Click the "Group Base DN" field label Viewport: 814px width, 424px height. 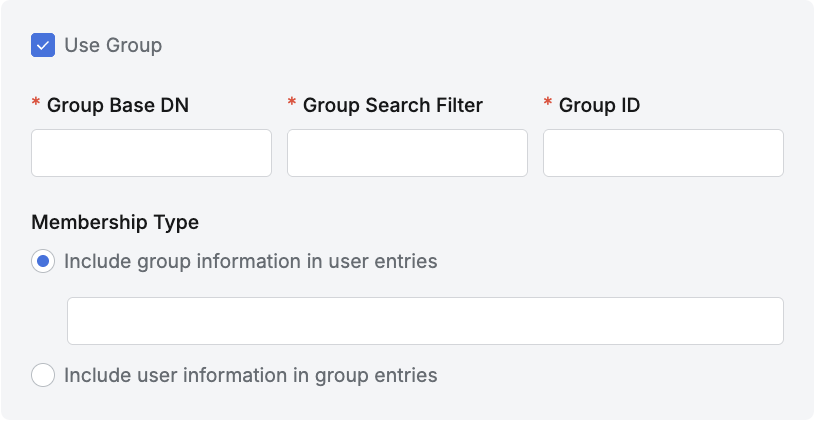118,105
